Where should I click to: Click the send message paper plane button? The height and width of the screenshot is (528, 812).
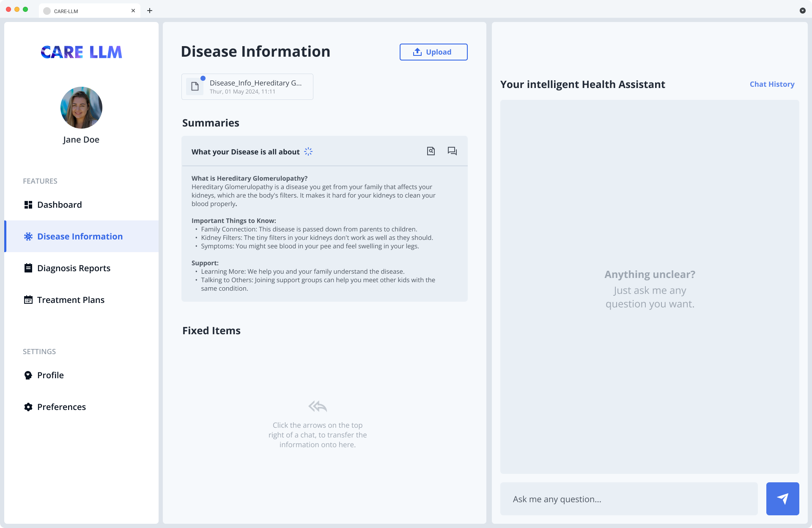[782, 499]
